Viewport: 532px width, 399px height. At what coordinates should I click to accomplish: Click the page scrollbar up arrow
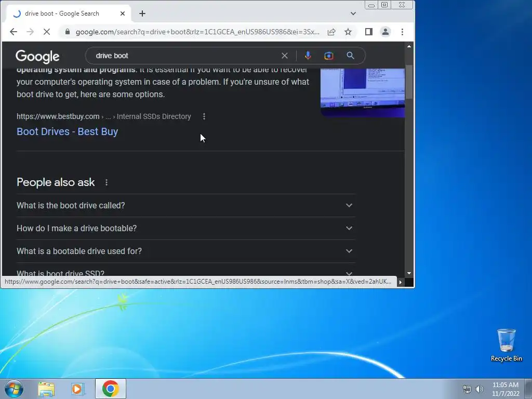pyautogui.click(x=409, y=46)
